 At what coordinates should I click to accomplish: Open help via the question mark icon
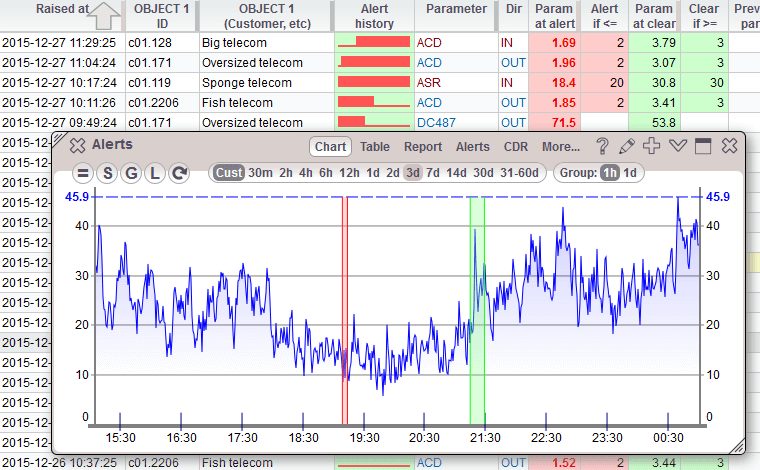(x=602, y=146)
